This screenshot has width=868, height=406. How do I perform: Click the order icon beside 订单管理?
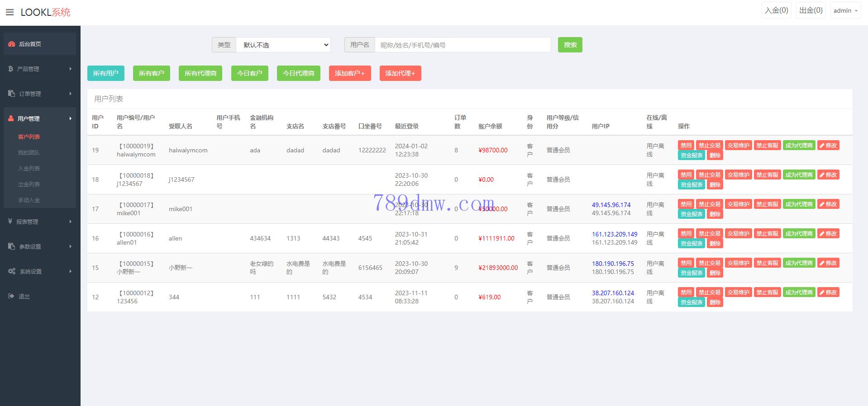pyautogui.click(x=12, y=94)
